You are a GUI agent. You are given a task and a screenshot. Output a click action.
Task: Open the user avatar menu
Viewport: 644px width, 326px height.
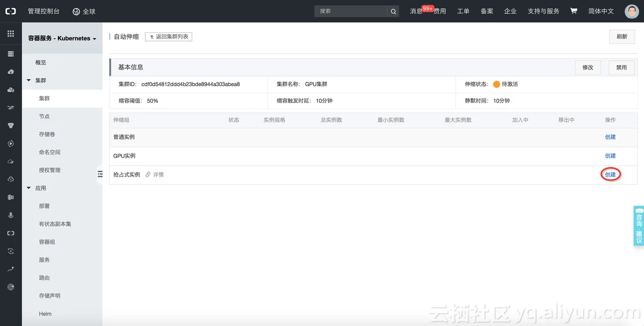(632, 12)
